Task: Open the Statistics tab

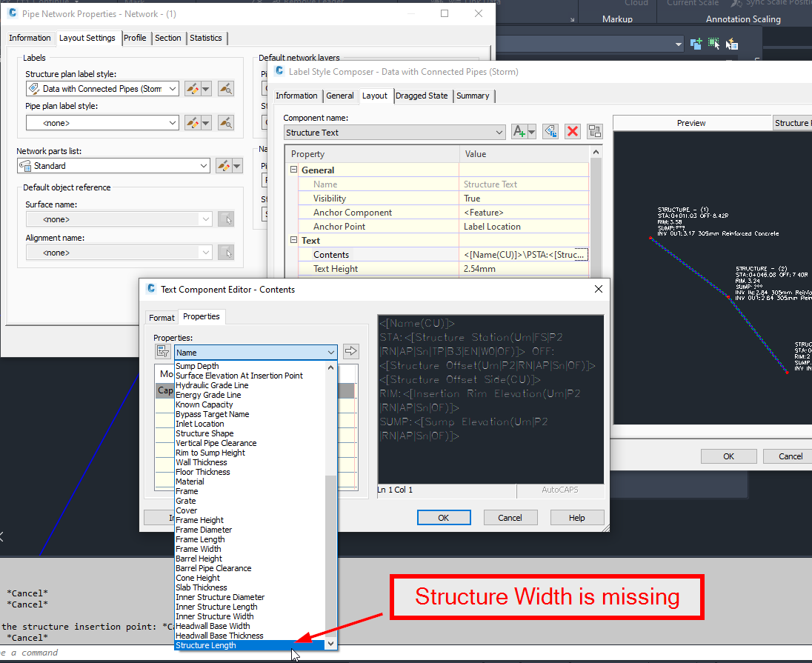Action: coord(206,38)
